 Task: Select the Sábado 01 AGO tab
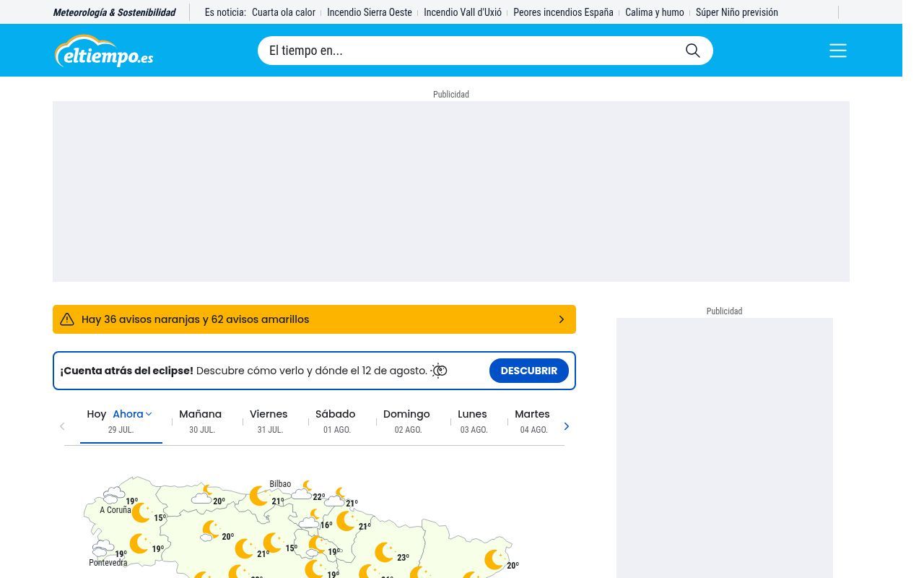tap(336, 421)
